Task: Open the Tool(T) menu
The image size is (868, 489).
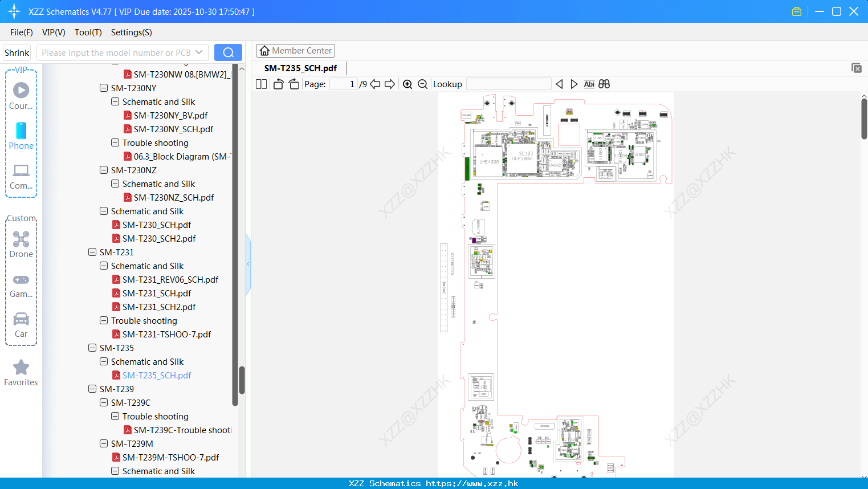Action: pyautogui.click(x=88, y=32)
